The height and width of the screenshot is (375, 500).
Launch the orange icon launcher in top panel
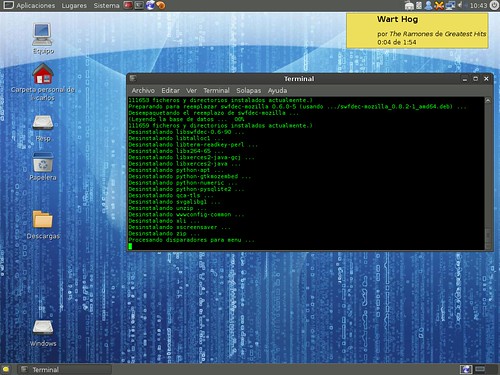click(x=161, y=5)
